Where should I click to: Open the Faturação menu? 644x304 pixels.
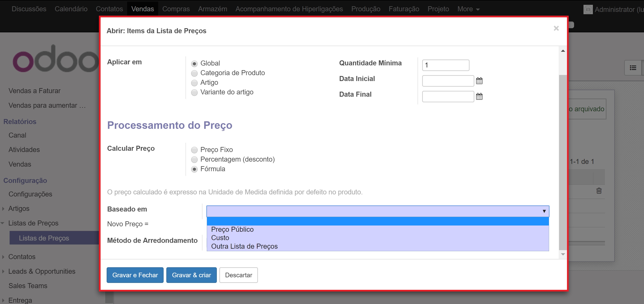tap(404, 9)
